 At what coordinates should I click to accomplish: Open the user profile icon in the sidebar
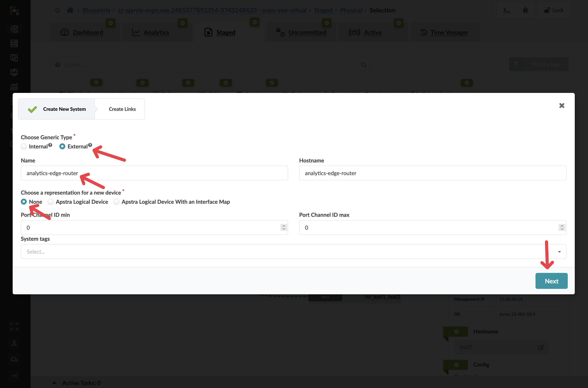point(14,343)
